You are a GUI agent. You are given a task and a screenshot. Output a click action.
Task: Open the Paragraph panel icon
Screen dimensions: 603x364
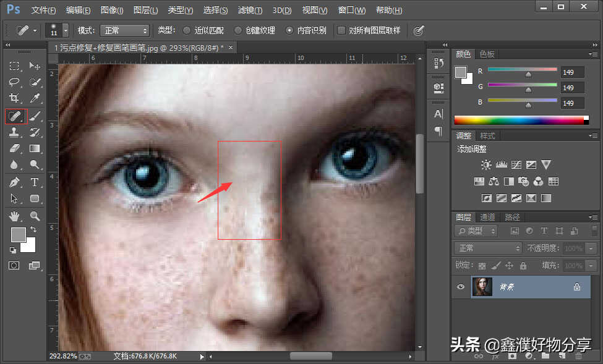(x=438, y=130)
